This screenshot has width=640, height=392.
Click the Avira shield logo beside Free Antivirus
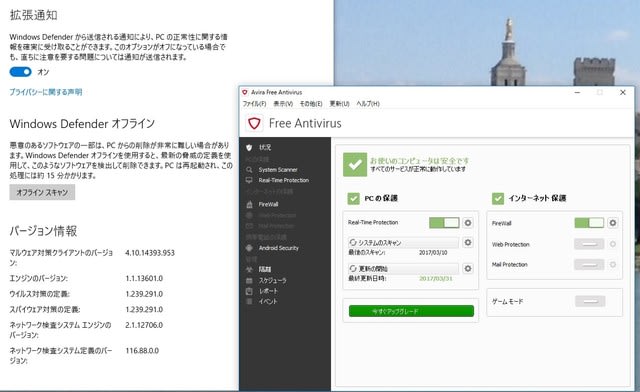pos(254,123)
